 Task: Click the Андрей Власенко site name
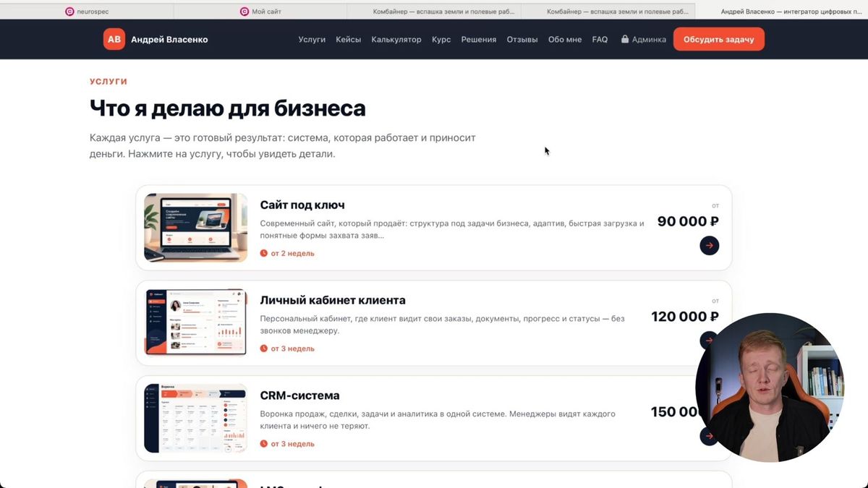(x=169, y=40)
